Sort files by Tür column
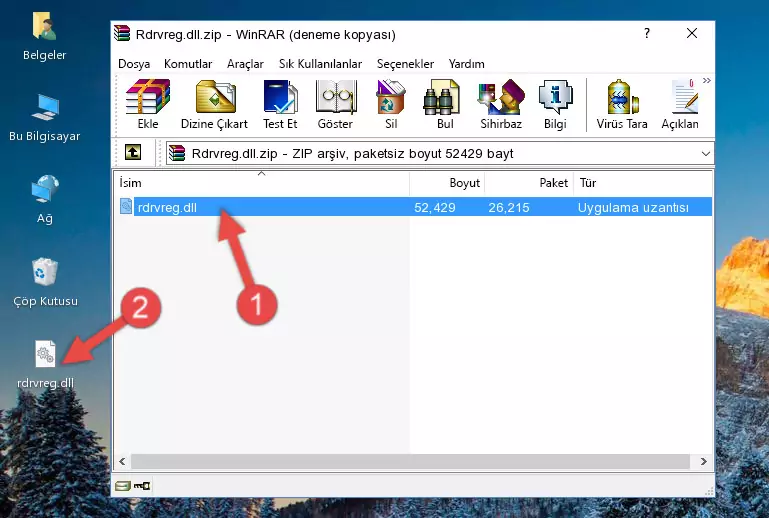The height and width of the screenshot is (518, 769). click(x=642, y=182)
